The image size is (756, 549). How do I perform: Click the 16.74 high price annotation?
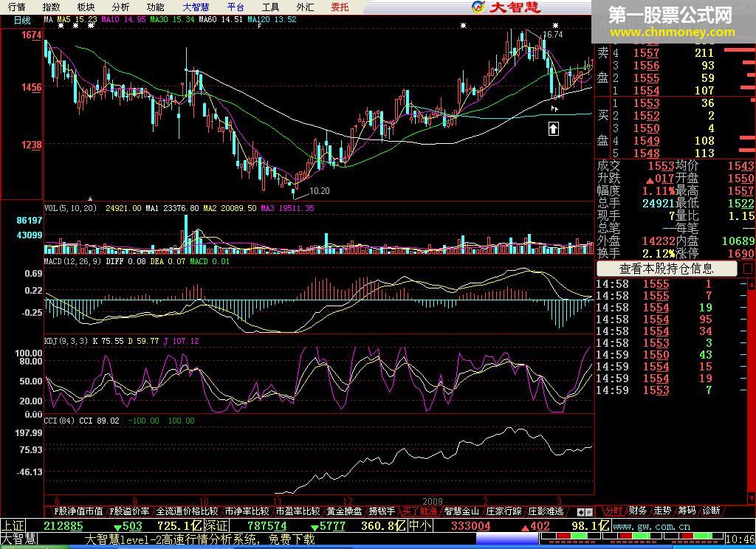552,35
